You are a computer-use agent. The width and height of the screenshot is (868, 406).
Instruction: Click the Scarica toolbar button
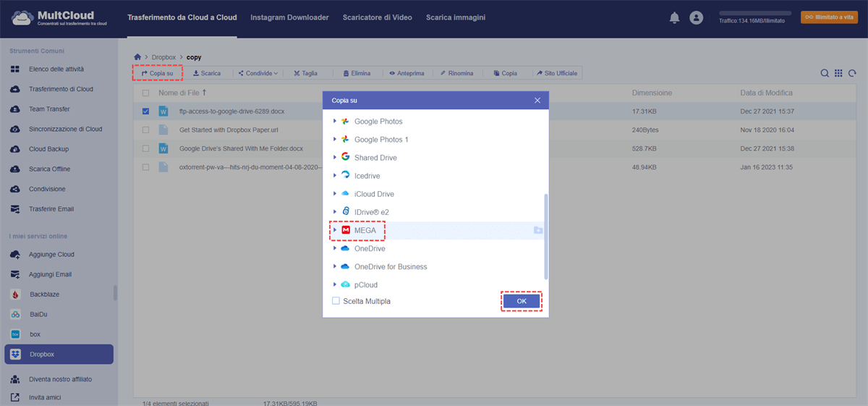tap(207, 73)
